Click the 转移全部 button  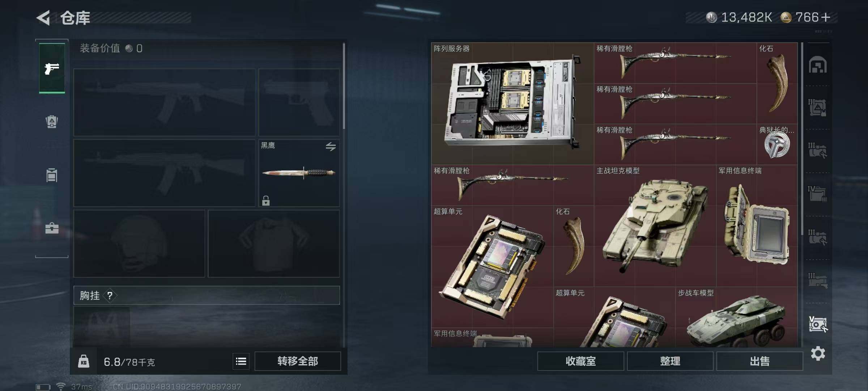click(x=298, y=361)
